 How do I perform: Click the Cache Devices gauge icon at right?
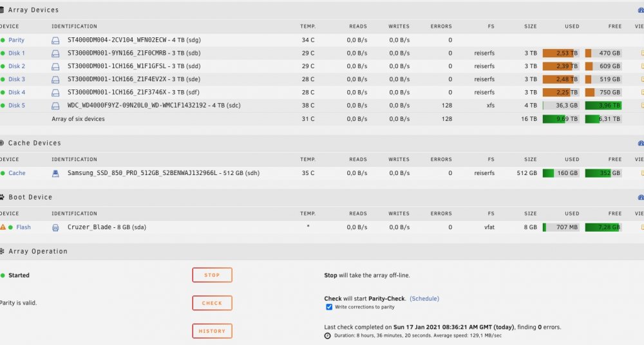[641, 143]
